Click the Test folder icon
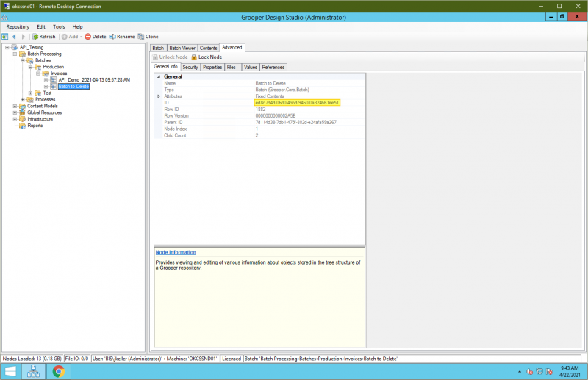 (38, 93)
